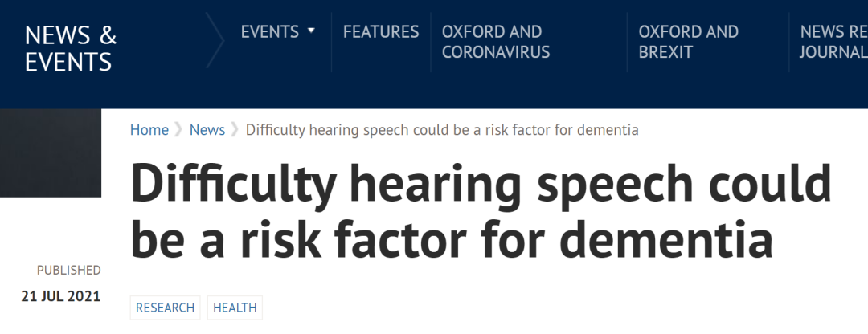The height and width of the screenshot is (334, 868).
Task: Click the current page breadcrumb text
Action: pyautogui.click(x=442, y=130)
